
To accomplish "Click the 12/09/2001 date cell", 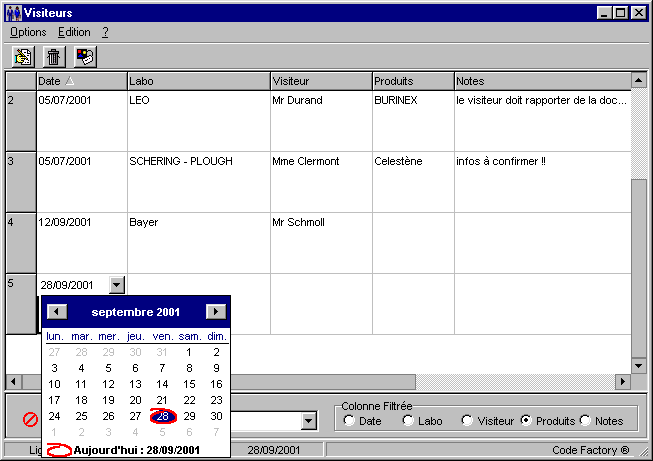I will [82, 243].
